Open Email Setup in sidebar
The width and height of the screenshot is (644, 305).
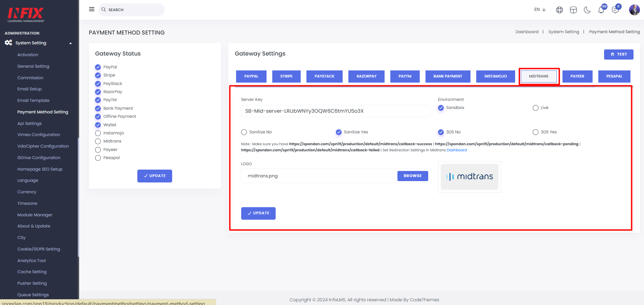pos(29,89)
